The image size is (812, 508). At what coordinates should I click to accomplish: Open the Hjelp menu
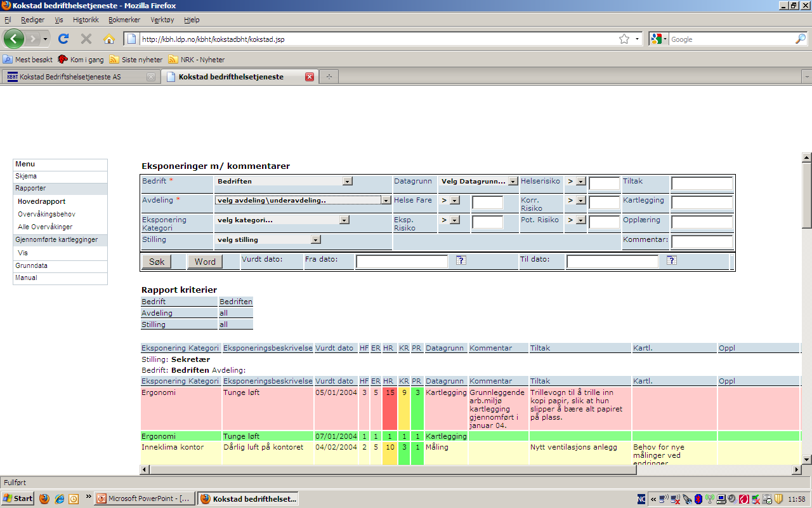point(192,20)
